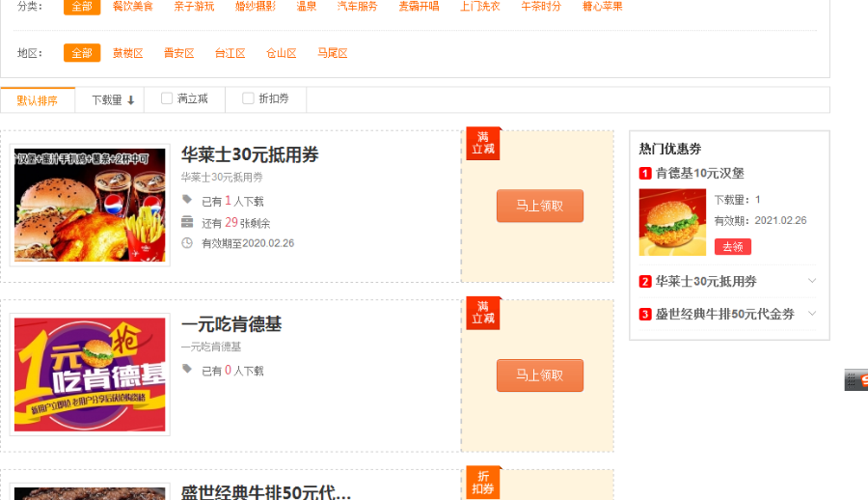This screenshot has width=868, height=500.
Task: Open the 一元吃肯德基 coupon title
Action: point(231,324)
